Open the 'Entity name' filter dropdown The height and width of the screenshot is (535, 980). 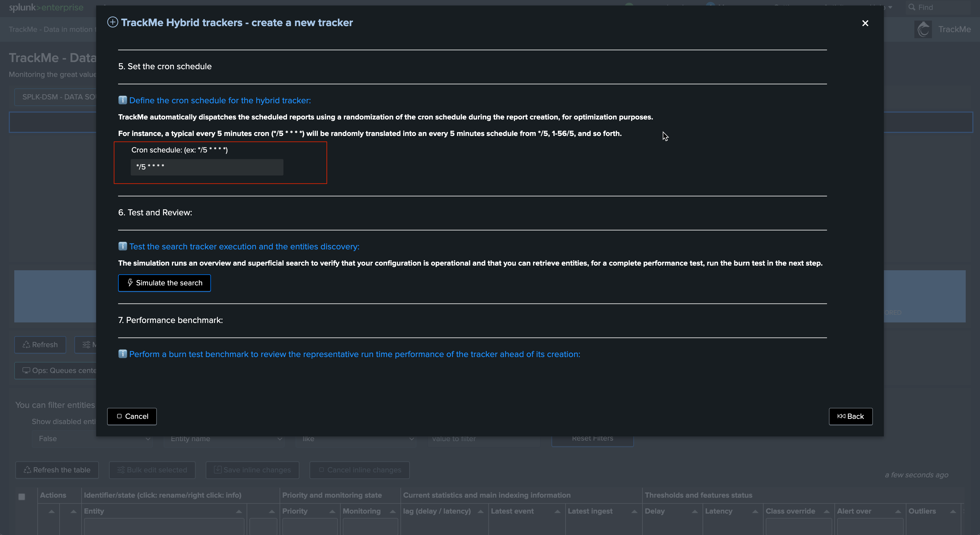[x=224, y=439]
